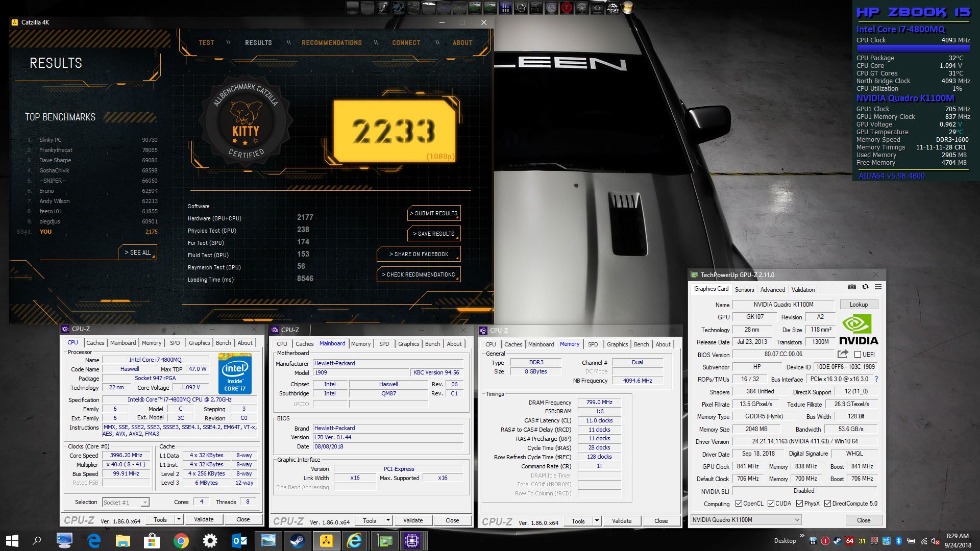Click the 2233 score panel
The width and height of the screenshot is (980, 551).
point(394,132)
